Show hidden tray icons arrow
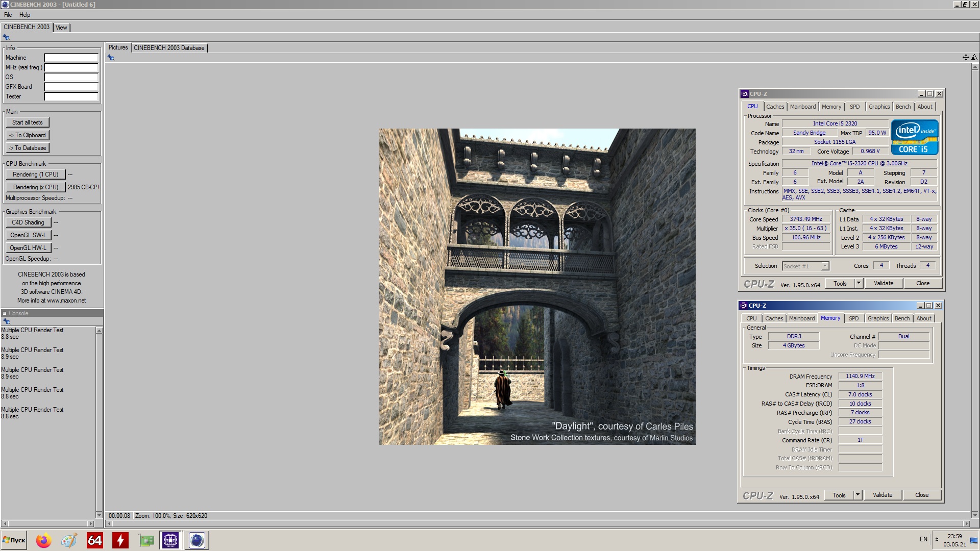 [937, 539]
